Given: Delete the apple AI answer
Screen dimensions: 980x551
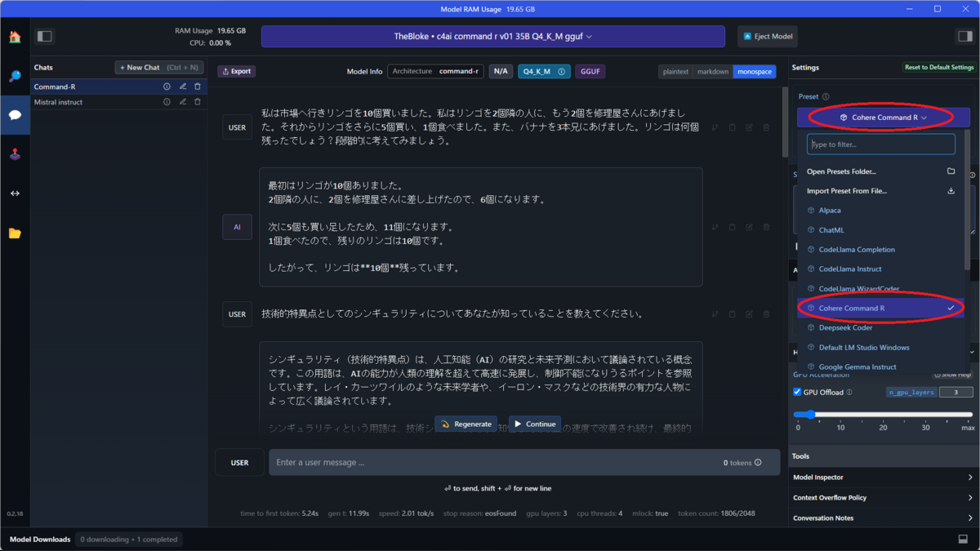Looking at the screenshot, I should pos(766,227).
